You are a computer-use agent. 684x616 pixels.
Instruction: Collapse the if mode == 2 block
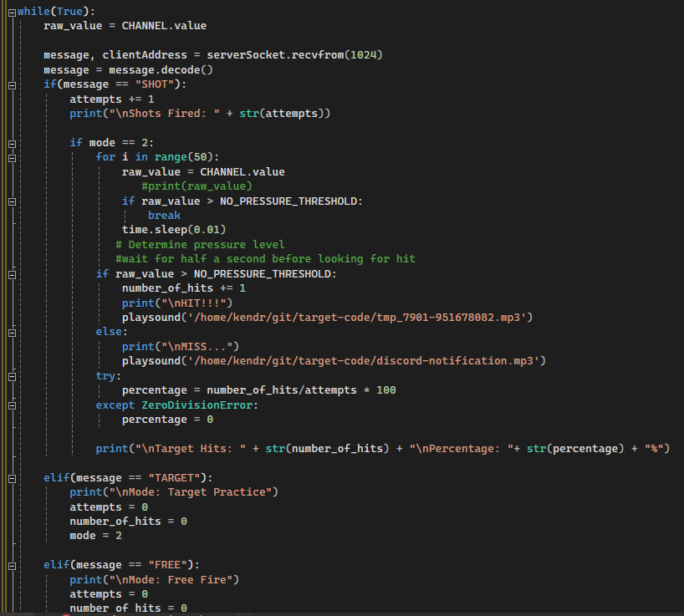(x=13, y=144)
